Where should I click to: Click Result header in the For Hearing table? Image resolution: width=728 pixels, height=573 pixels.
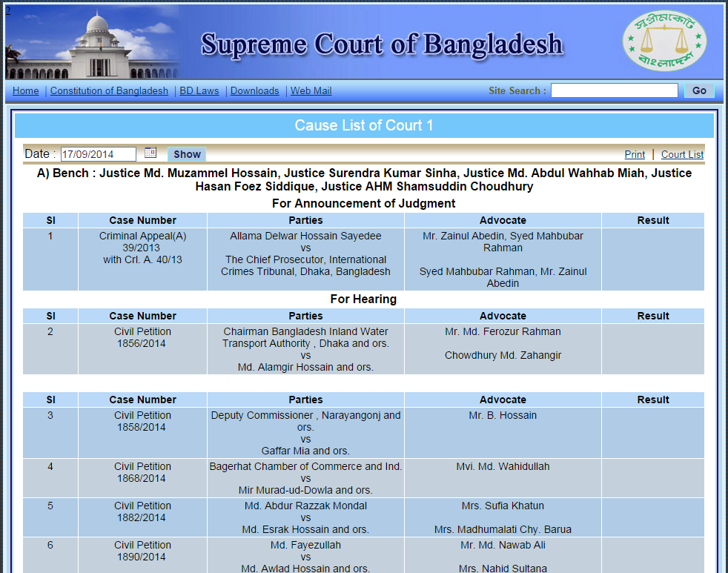653,316
